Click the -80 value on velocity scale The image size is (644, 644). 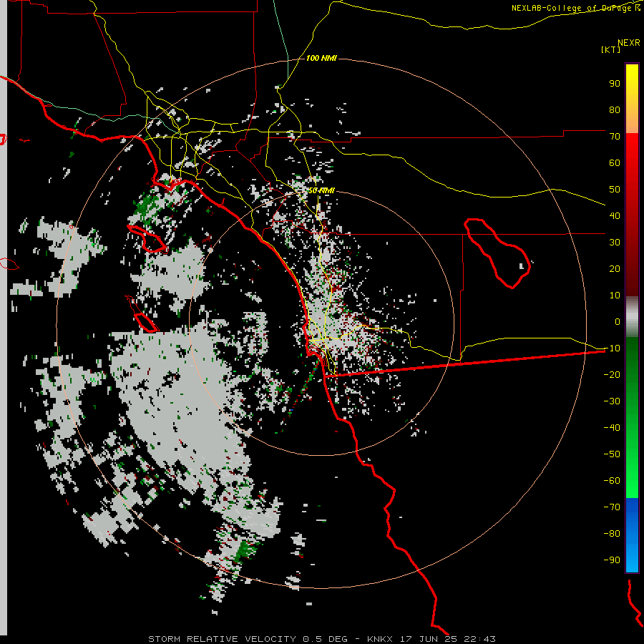pyautogui.click(x=612, y=534)
